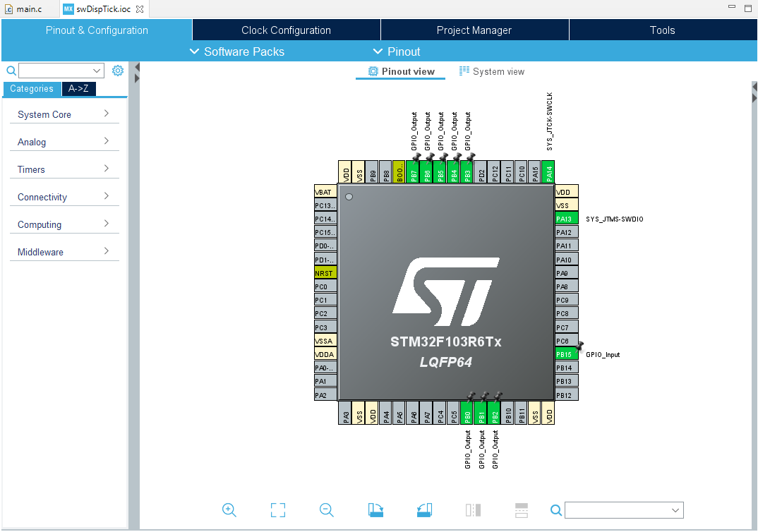
Task: Select pin PA14 on the chip
Action: point(548,172)
